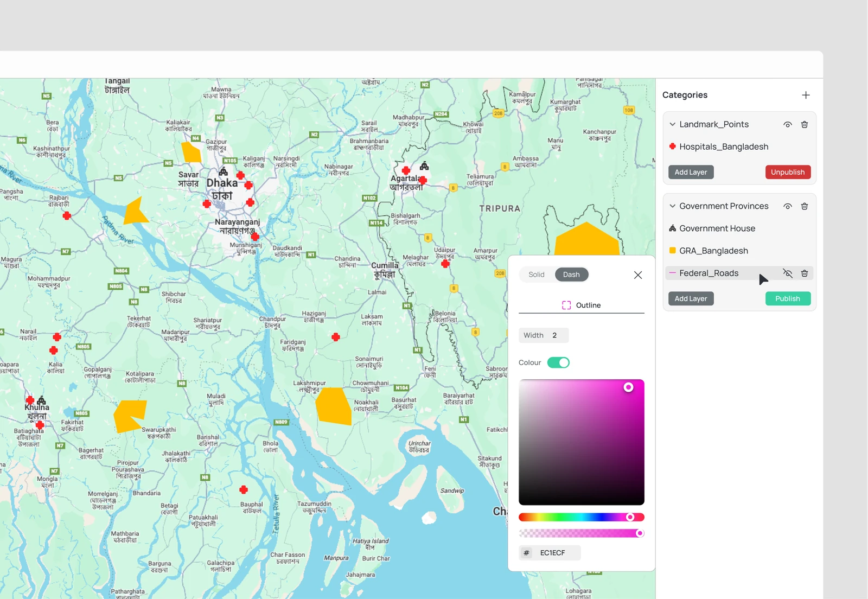Select the Federal_Roads layer name
The width and height of the screenshot is (868, 599).
point(709,273)
